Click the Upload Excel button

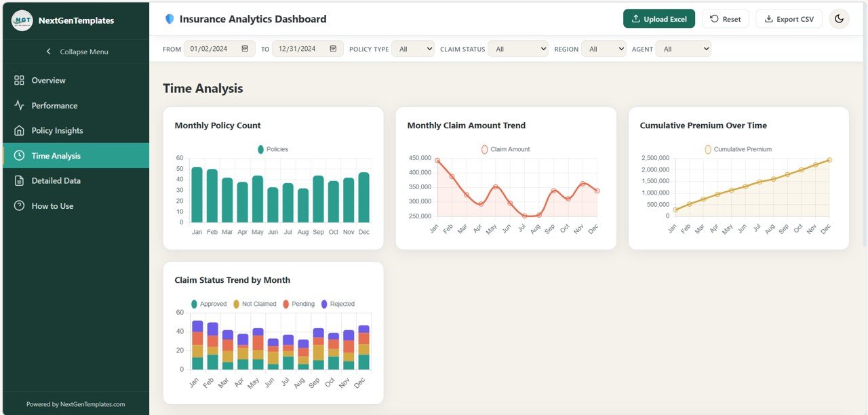pos(659,18)
